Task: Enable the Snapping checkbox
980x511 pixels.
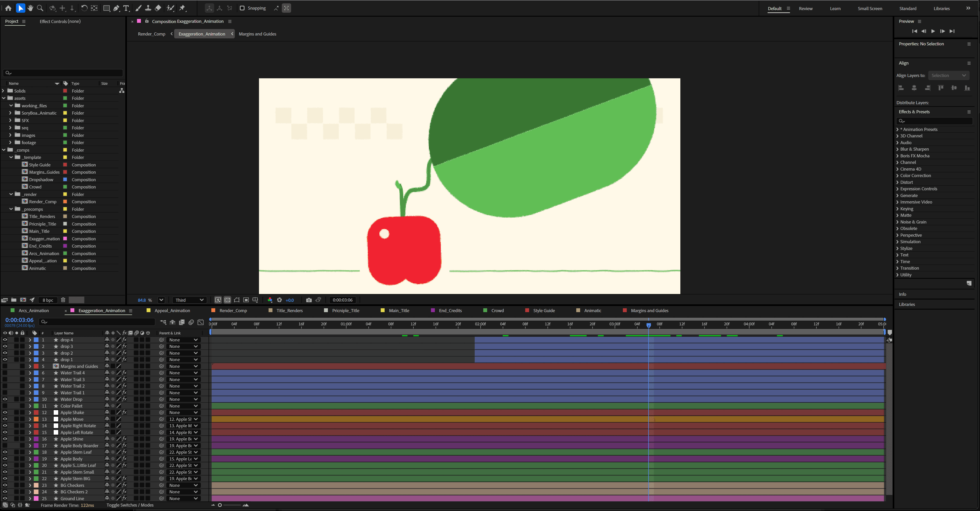Action: (242, 8)
